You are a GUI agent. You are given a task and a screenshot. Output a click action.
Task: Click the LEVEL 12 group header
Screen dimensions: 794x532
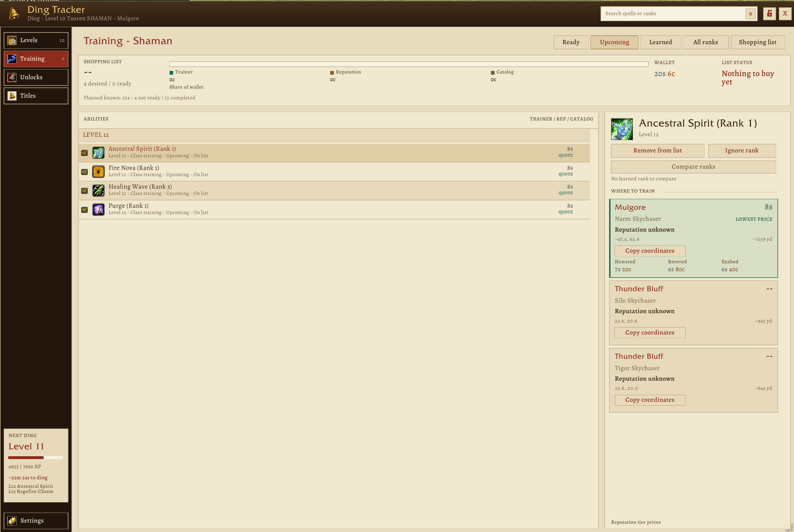pos(334,135)
